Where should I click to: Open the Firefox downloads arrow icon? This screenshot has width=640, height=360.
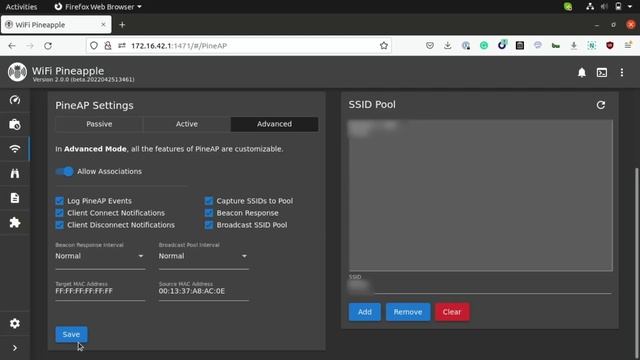click(x=448, y=46)
